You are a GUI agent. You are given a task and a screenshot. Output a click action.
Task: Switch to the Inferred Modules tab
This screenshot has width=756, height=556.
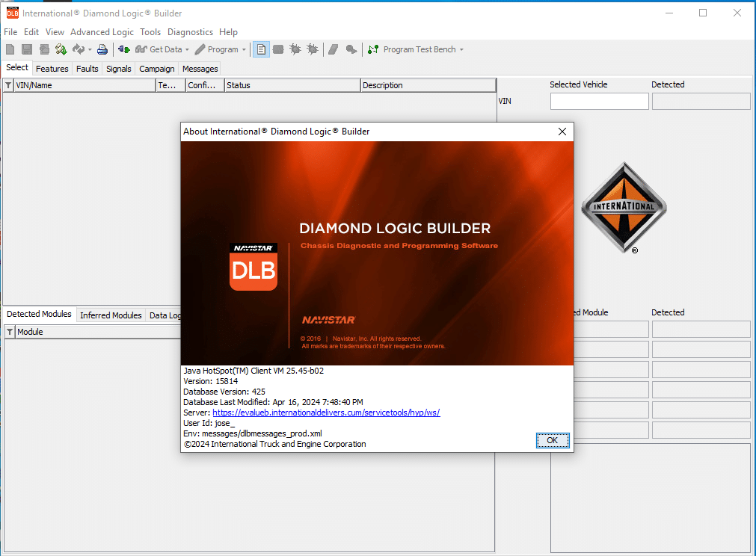pos(111,315)
